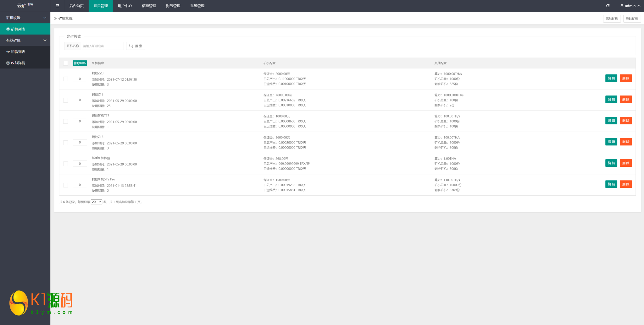Tick the checkbox for 蚂蚁矿机S19 Pro
This screenshot has height=325, width=644.
65,185
